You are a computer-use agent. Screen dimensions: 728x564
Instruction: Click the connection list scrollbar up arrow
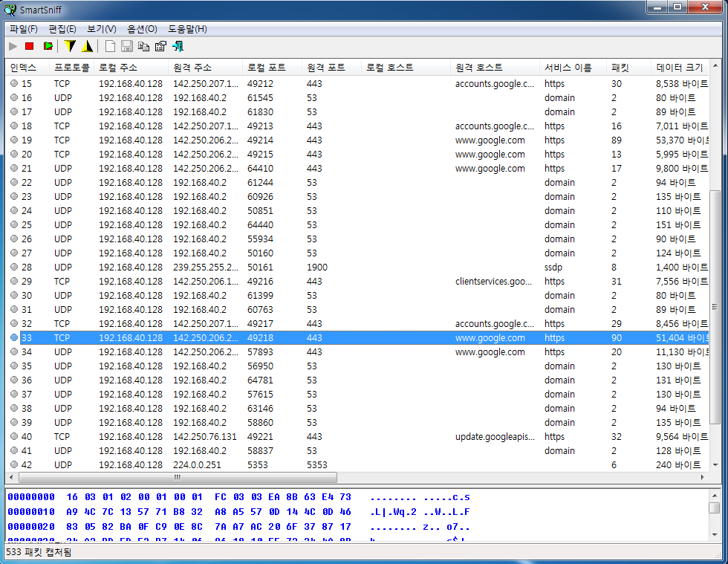coord(715,65)
